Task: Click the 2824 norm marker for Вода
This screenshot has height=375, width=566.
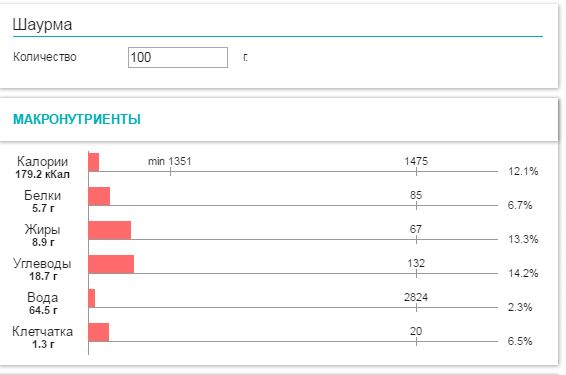Action: point(416,297)
